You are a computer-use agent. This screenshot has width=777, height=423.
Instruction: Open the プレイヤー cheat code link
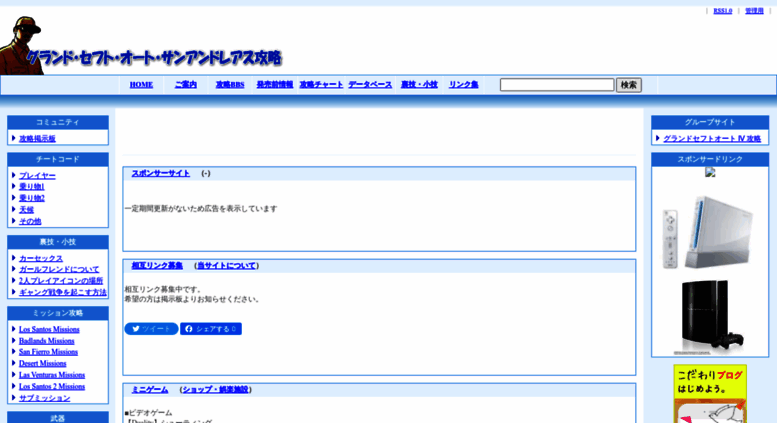[37, 175]
